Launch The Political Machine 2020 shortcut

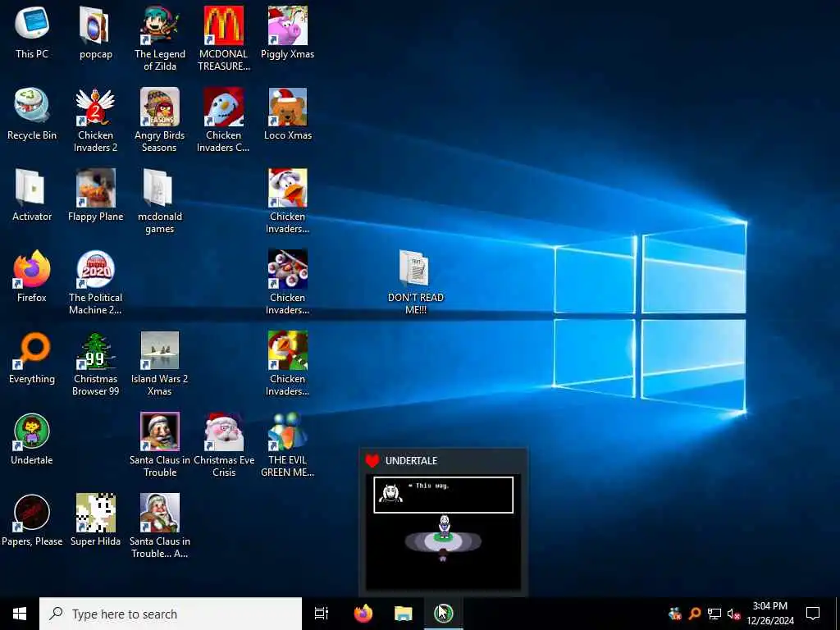coord(95,283)
